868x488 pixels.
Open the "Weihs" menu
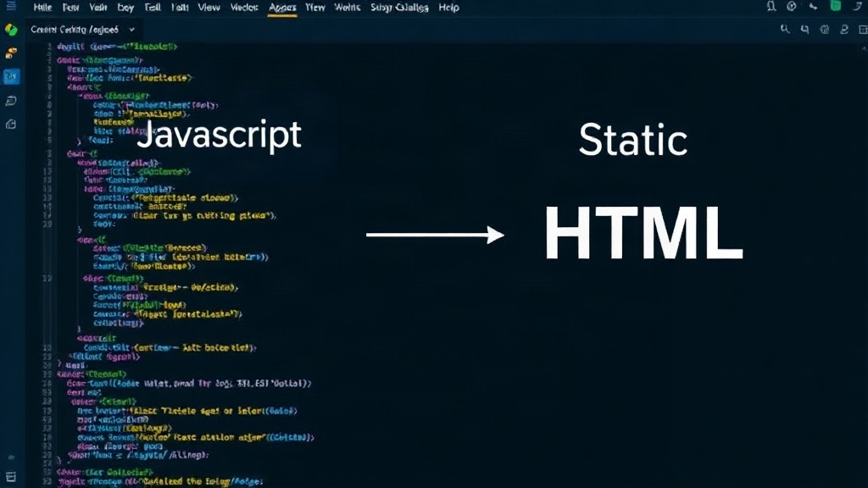point(347,8)
